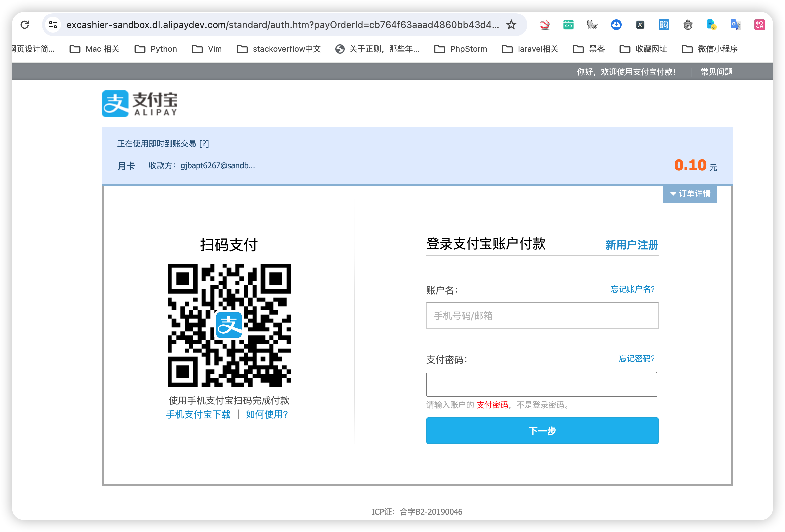This screenshot has height=532, width=785.
Task: Click the ICP证 合字B2-20190046 footer text
Action: (416, 512)
